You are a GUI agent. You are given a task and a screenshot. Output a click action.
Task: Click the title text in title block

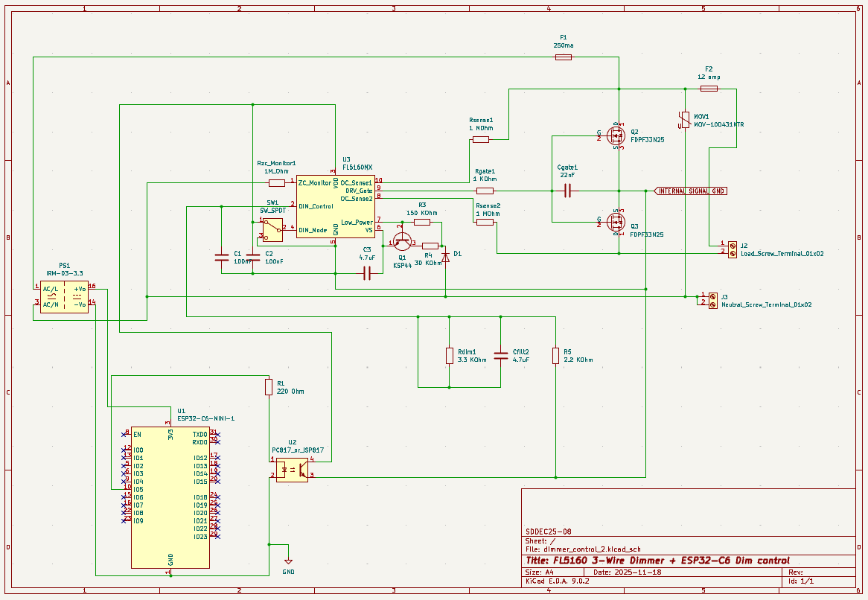click(657, 561)
